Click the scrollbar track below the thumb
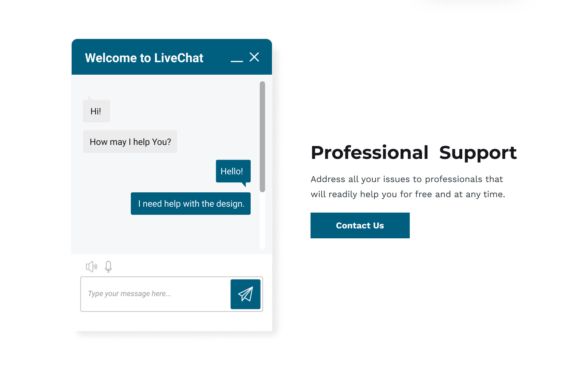Screen dimensions: 588x370 tap(262, 221)
